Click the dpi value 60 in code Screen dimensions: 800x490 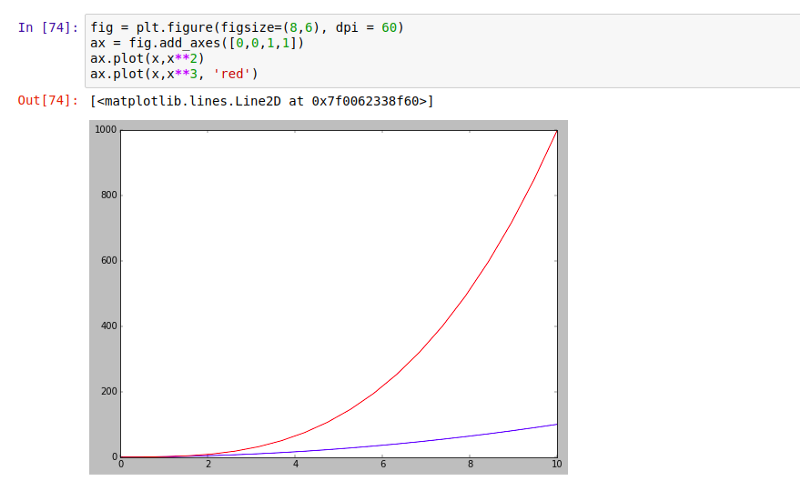[x=389, y=28]
